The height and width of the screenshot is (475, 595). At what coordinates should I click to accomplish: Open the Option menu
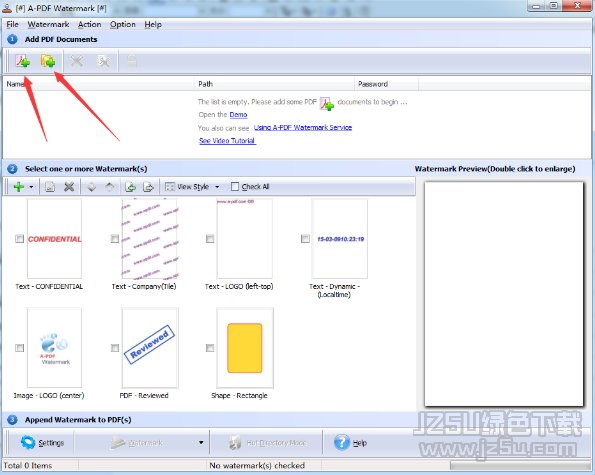123,24
